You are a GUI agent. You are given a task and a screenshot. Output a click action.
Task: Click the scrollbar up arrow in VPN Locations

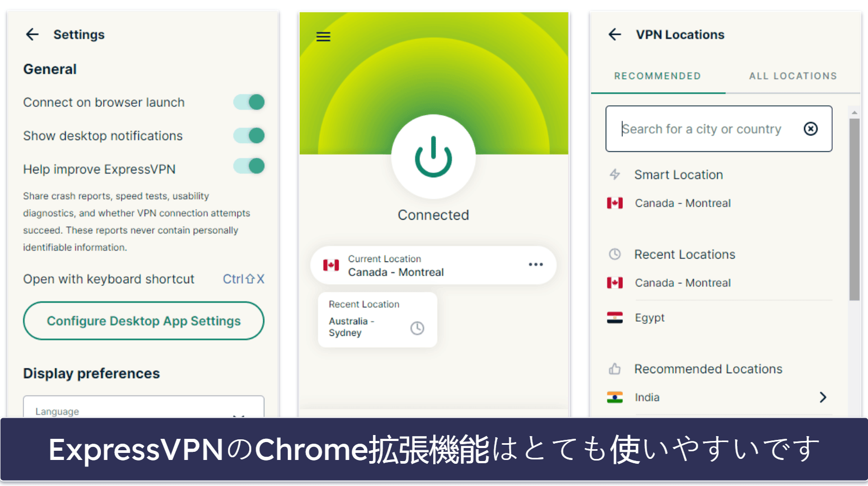[854, 113]
